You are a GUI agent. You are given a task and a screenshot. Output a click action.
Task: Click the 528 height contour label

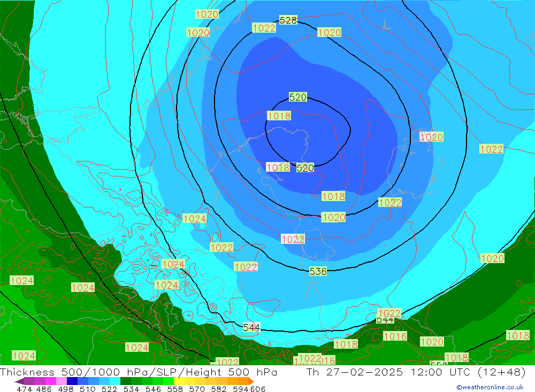click(288, 20)
